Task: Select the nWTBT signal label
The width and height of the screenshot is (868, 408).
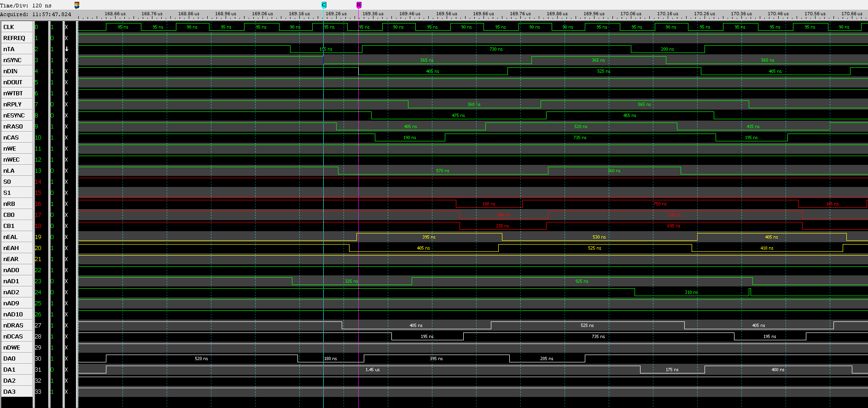Action: (13, 93)
